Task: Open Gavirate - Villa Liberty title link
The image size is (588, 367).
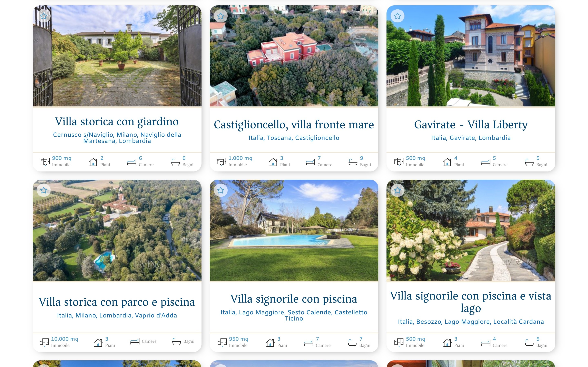Action: pyautogui.click(x=471, y=125)
